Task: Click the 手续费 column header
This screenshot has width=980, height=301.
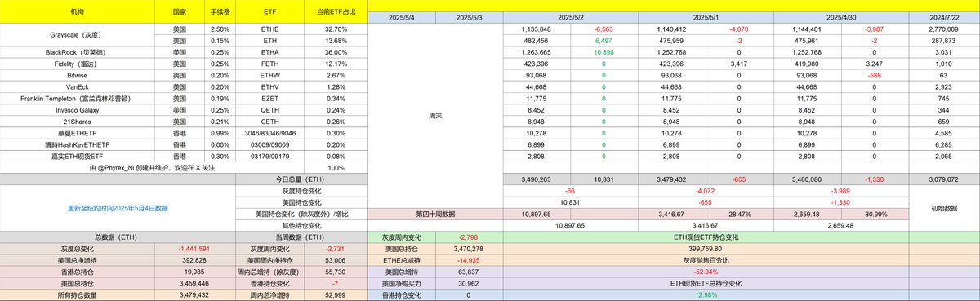Action: pyautogui.click(x=219, y=13)
